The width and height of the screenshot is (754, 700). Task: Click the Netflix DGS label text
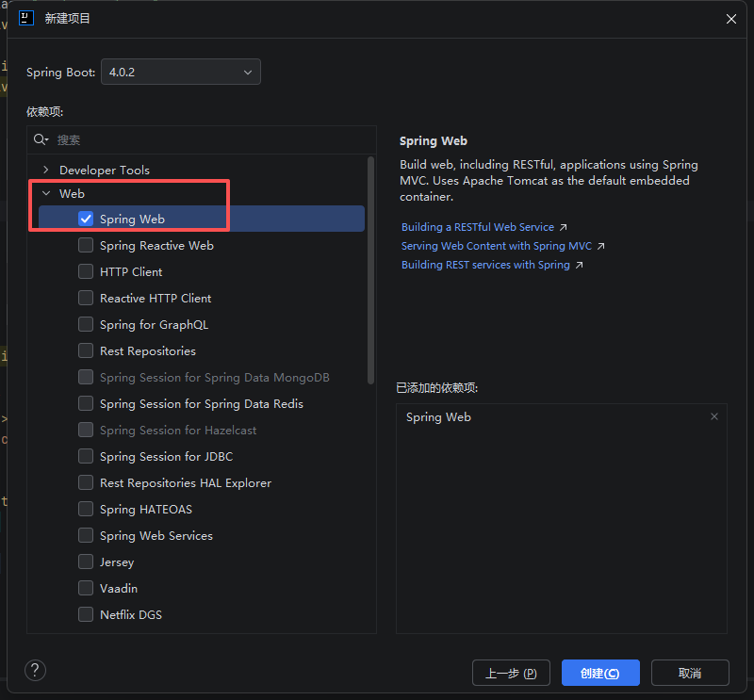[x=131, y=614]
